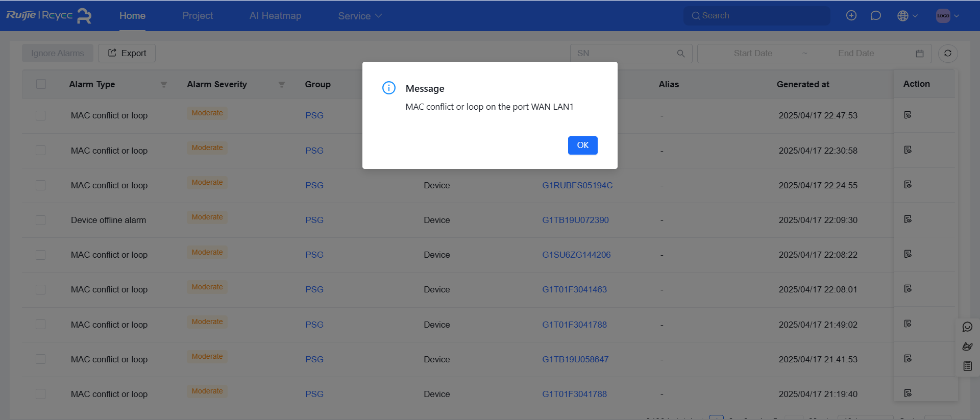The image size is (980, 420).
Task: Check the Device offline alarm row checkbox
Action: click(41, 220)
